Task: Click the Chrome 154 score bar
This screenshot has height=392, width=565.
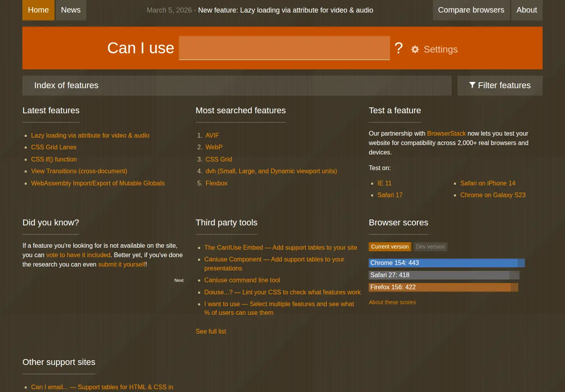Action: click(x=447, y=263)
